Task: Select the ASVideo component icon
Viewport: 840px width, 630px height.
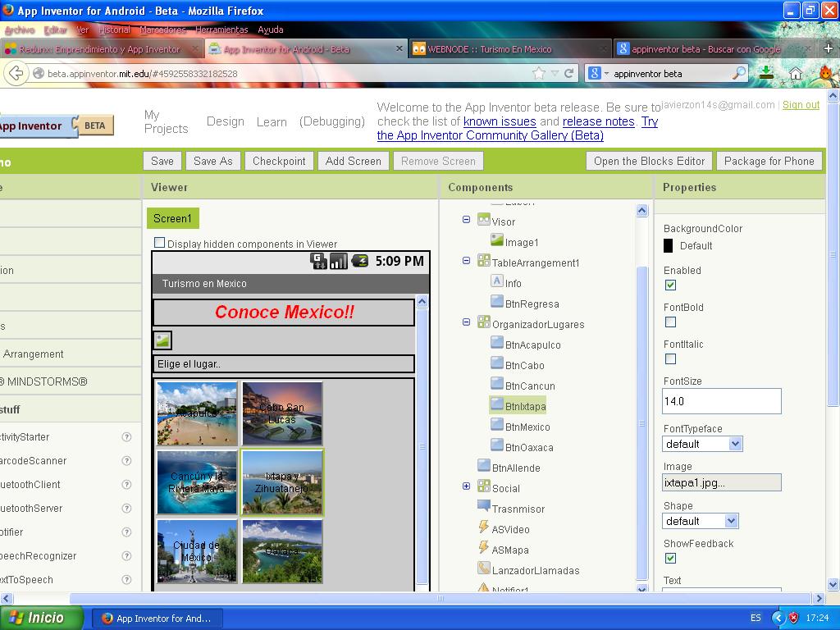Action: [484, 528]
